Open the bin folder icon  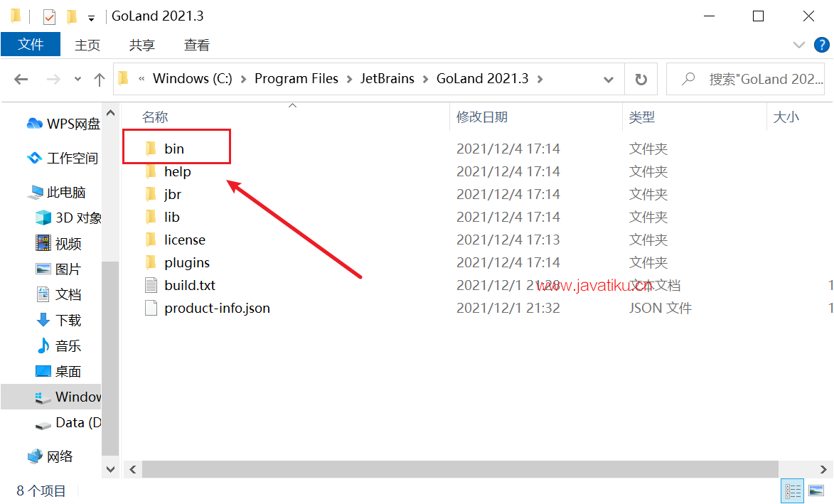click(x=151, y=149)
